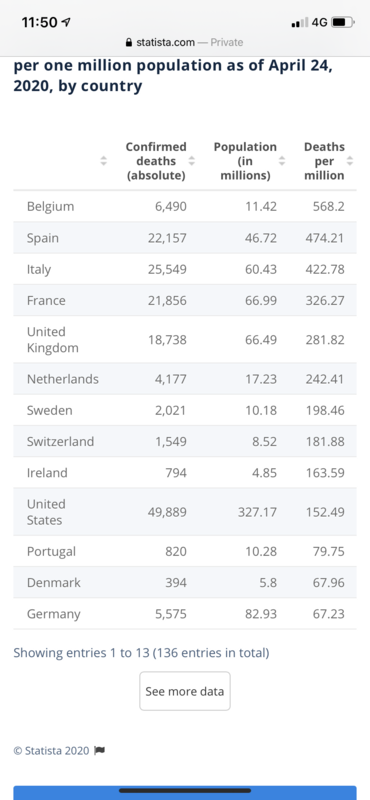The width and height of the screenshot is (370, 800).
Task: Select the Belgium table row
Action: [185, 206]
